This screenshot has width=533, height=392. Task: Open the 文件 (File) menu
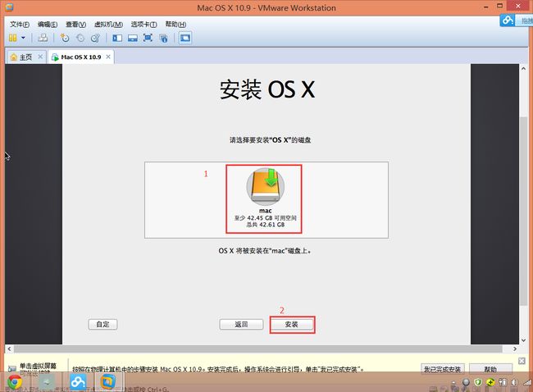pyautogui.click(x=20, y=25)
